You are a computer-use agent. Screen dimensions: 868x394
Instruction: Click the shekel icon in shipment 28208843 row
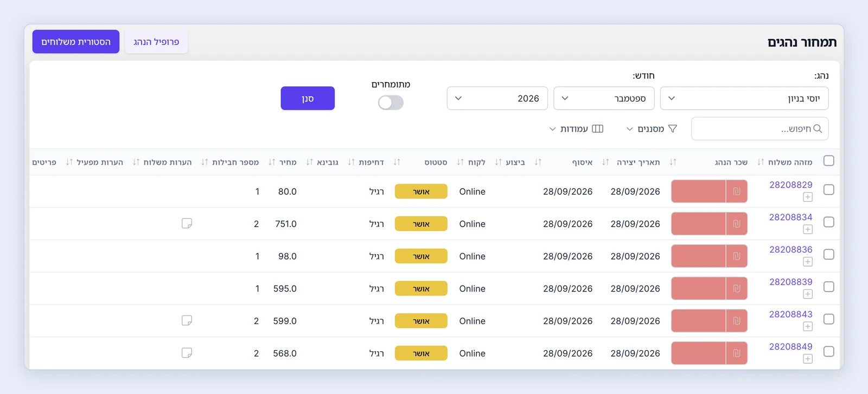pos(737,321)
